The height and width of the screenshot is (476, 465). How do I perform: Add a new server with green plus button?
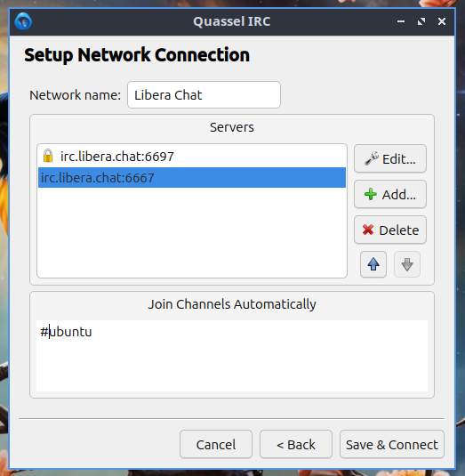point(390,194)
